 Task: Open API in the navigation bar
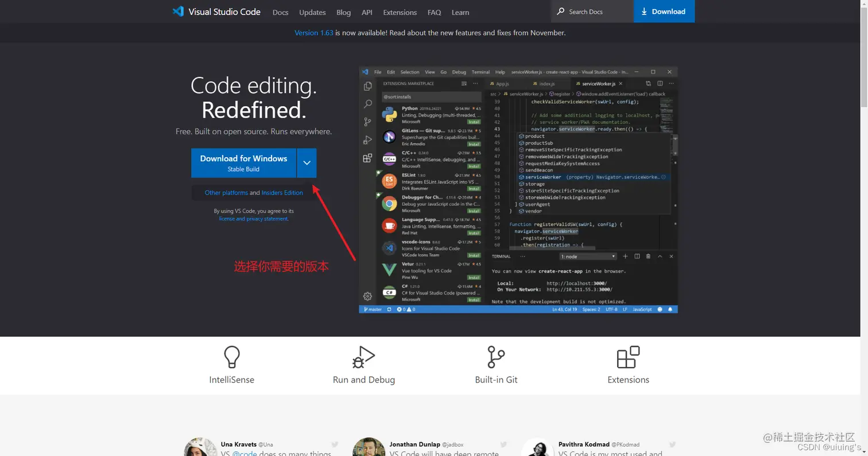(367, 12)
